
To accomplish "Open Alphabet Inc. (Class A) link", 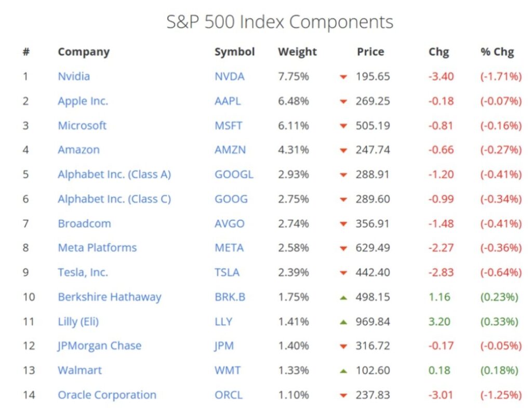I will (114, 174).
